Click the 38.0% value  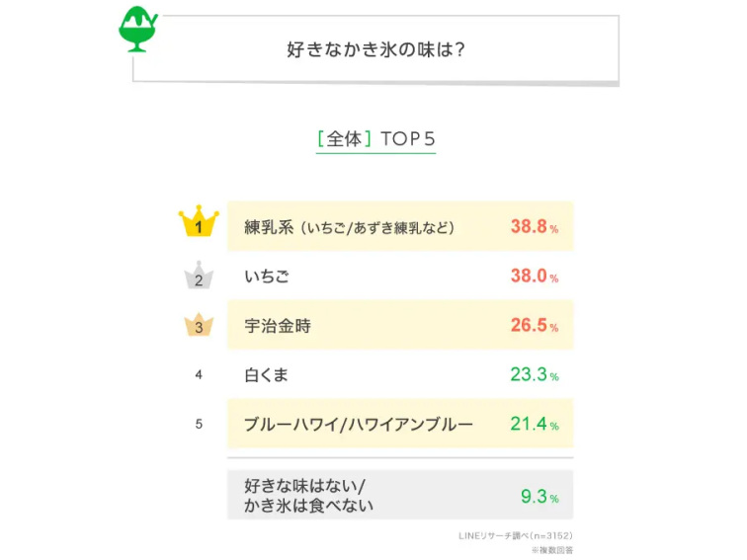point(534,276)
